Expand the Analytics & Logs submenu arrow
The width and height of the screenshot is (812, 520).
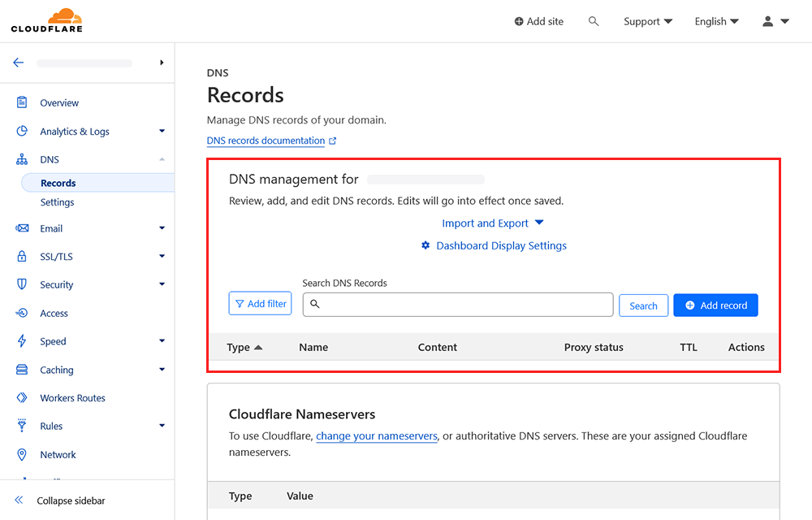pyautogui.click(x=162, y=131)
